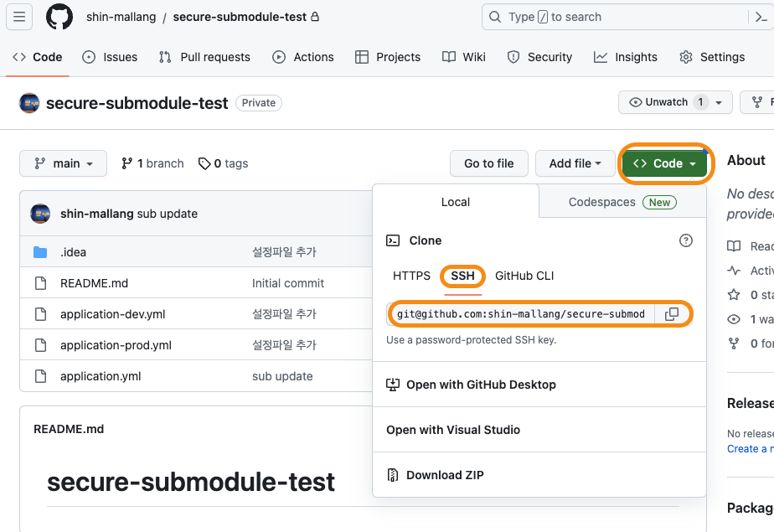This screenshot has height=532, width=774.
Task: Click the GitHub Desktop download icon
Action: click(392, 385)
